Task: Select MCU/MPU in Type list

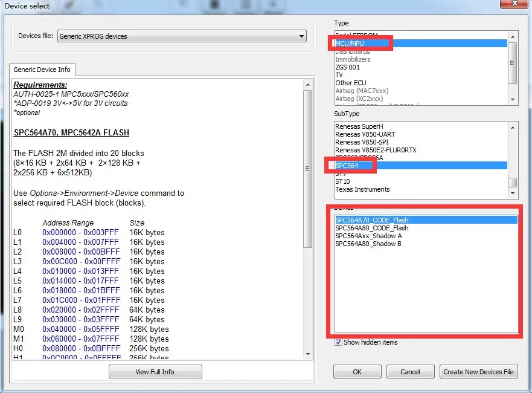Action: [421, 44]
